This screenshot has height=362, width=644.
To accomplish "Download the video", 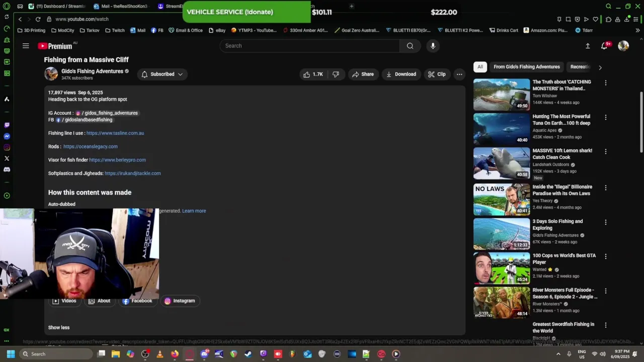I will (x=401, y=74).
